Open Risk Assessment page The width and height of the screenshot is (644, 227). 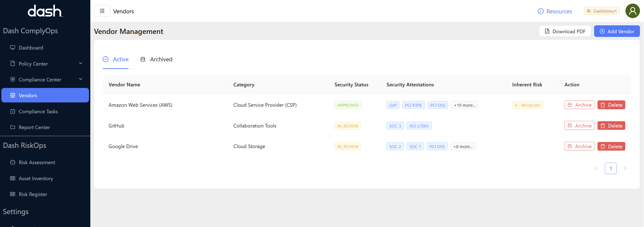(37, 162)
